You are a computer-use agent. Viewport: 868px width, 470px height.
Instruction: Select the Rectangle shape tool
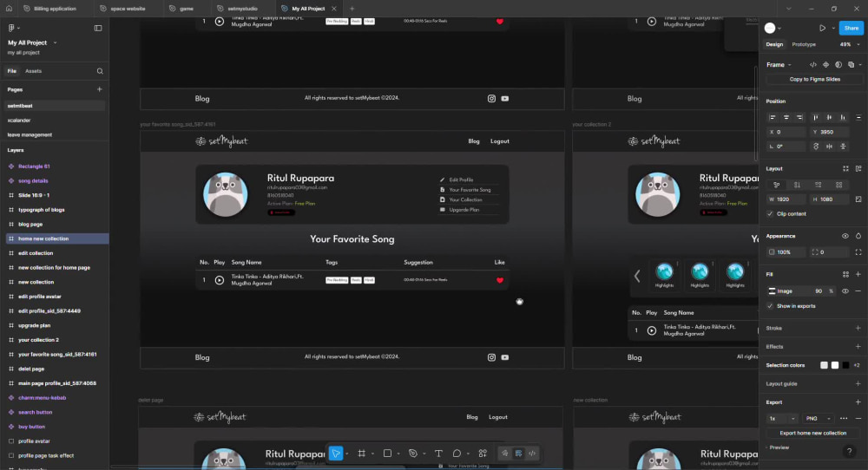pos(387,454)
